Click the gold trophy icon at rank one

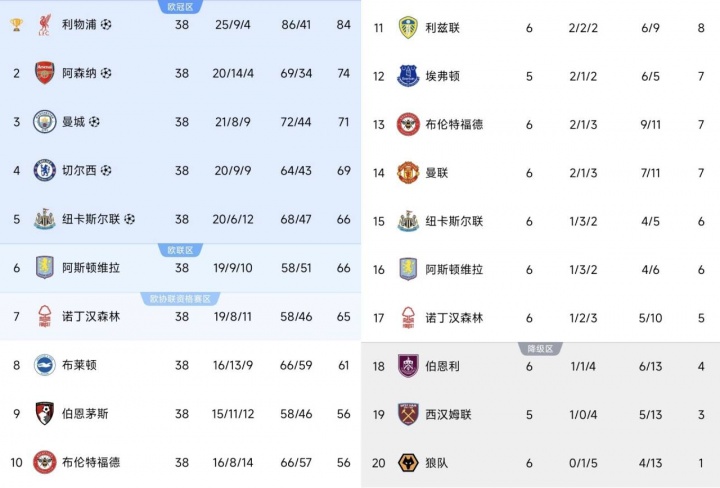(x=16, y=24)
